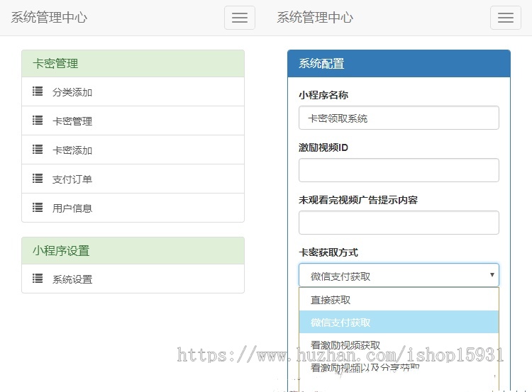Click the 激励视频ID field label
Screen dimensions: 532x392
pos(323,147)
